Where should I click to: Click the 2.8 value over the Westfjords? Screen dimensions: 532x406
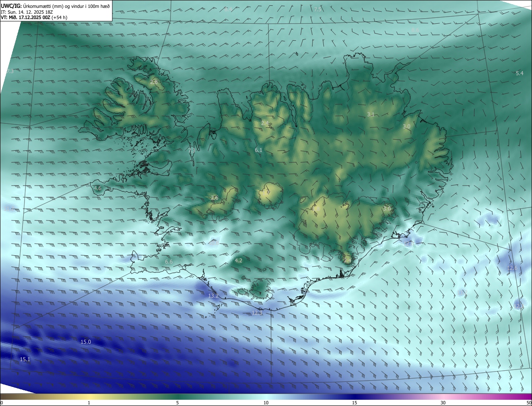154,82
